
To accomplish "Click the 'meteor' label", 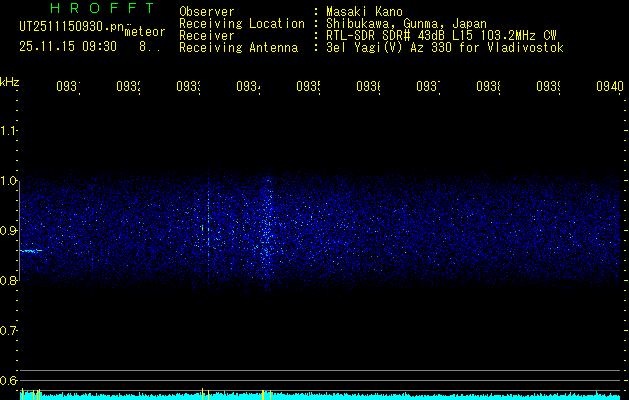I will pos(145,32).
